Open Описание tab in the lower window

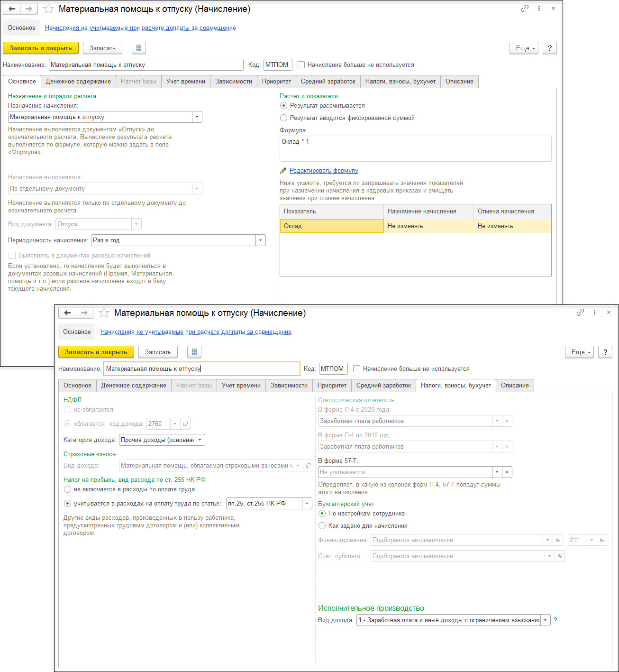pyautogui.click(x=515, y=386)
